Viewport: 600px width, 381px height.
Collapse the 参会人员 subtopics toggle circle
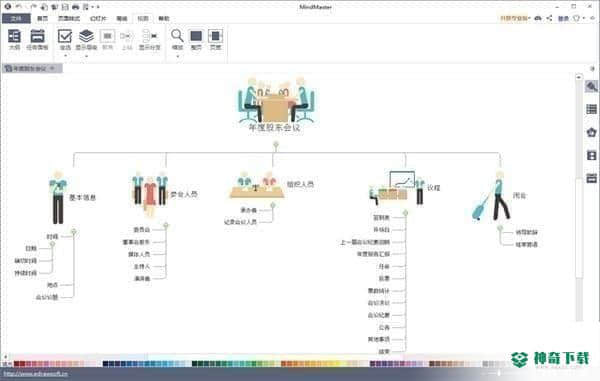pos(166,226)
